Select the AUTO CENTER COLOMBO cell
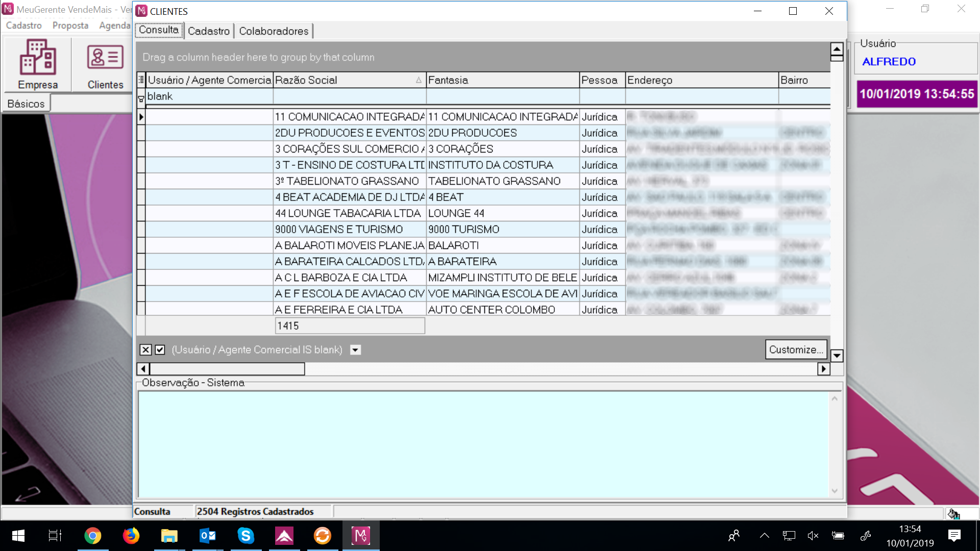The width and height of the screenshot is (980, 551). click(503, 310)
